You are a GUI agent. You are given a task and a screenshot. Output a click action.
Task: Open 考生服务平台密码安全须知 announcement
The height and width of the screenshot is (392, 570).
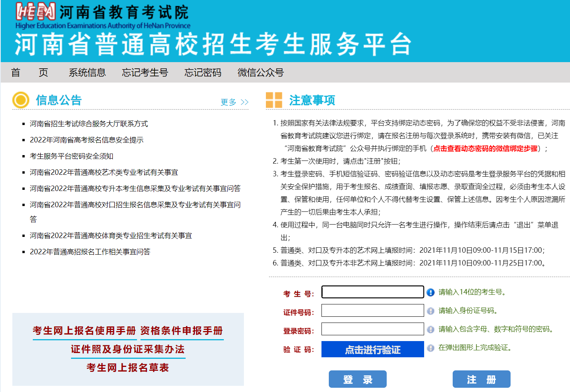(71, 156)
